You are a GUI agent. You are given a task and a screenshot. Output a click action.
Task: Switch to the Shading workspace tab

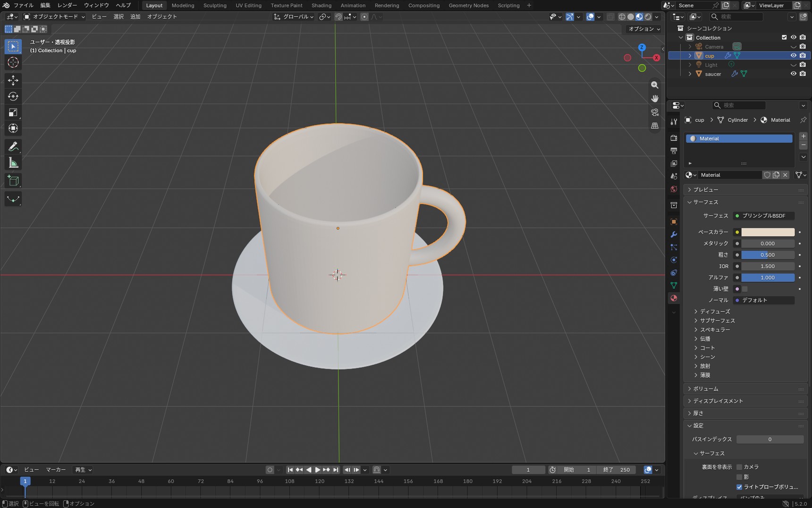(x=321, y=5)
